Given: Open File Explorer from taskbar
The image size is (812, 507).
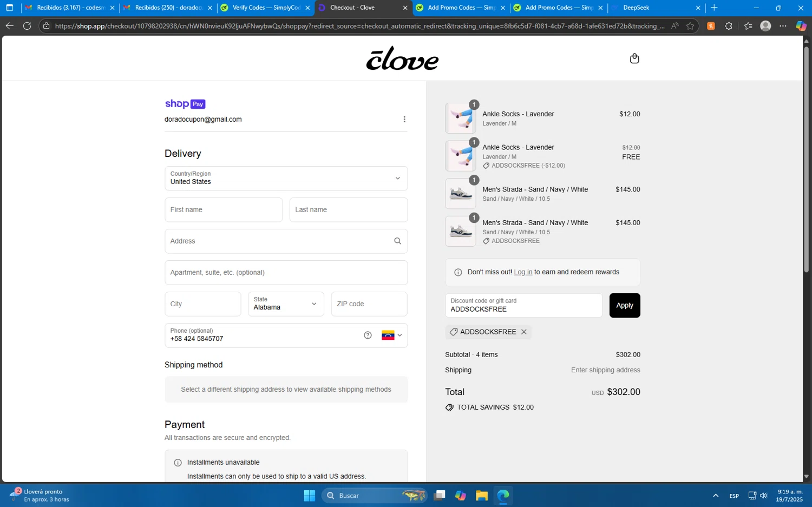Looking at the screenshot, I should coord(482,496).
